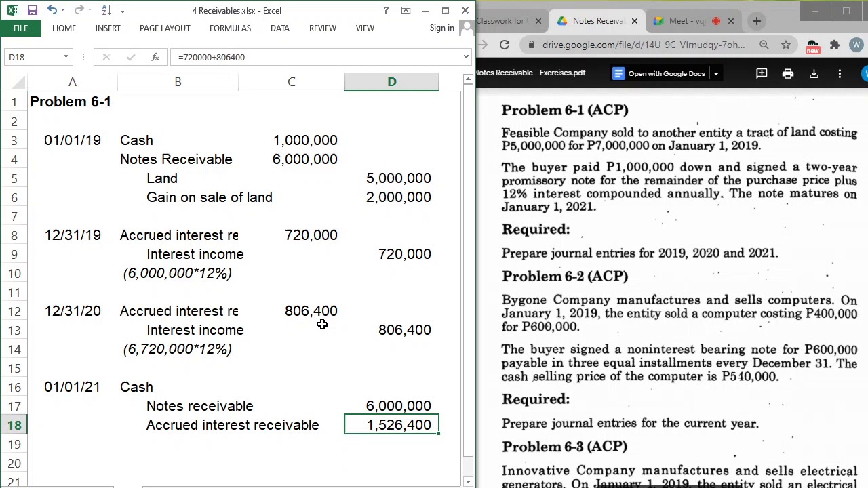Click the Name Box showing D18
This screenshot has height=488, width=868.
(x=32, y=57)
